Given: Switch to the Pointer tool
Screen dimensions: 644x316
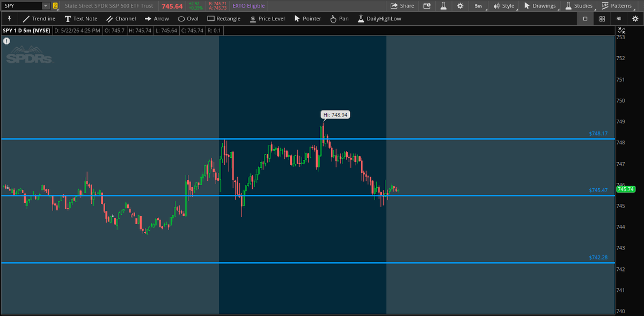Looking at the screenshot, I should point(308,18).
